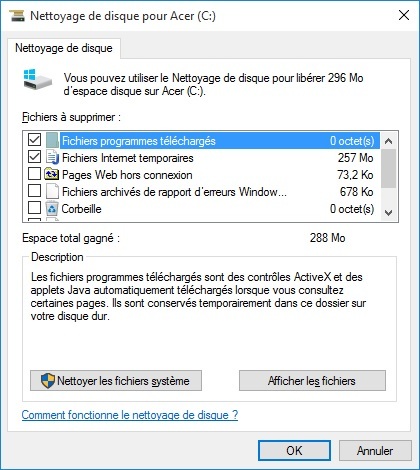Screen dimensions: 420x470
Task: Uncheck Fichiers Internet temporaires checkbox
Action: pos(34,157)
